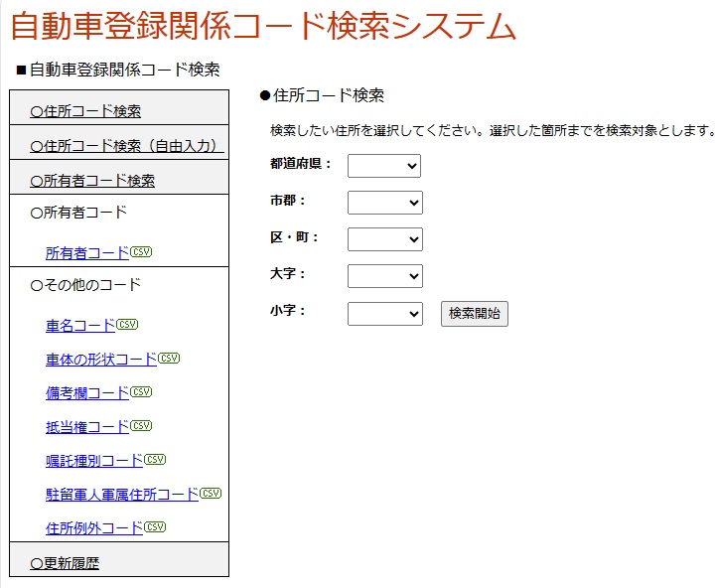Click the 車名コード link
This screenshot has height=588, width=717.
(80, 326)
